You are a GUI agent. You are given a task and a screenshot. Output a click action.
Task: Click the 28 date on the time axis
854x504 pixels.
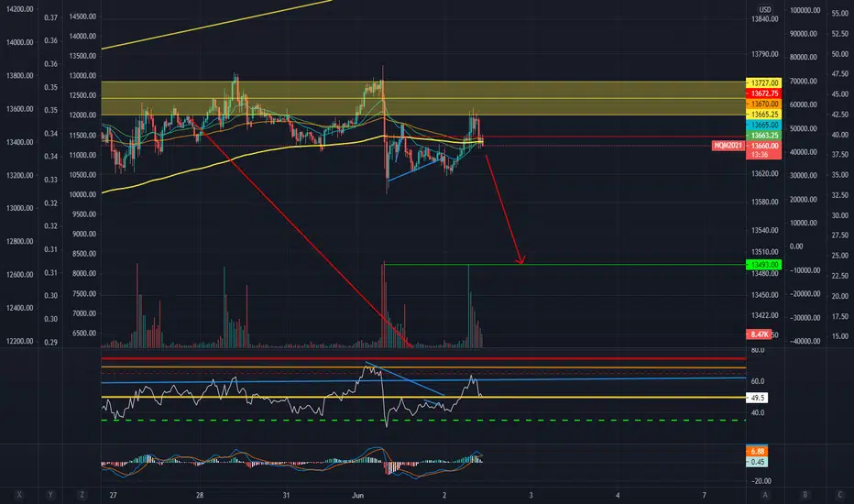click(200, 495)
